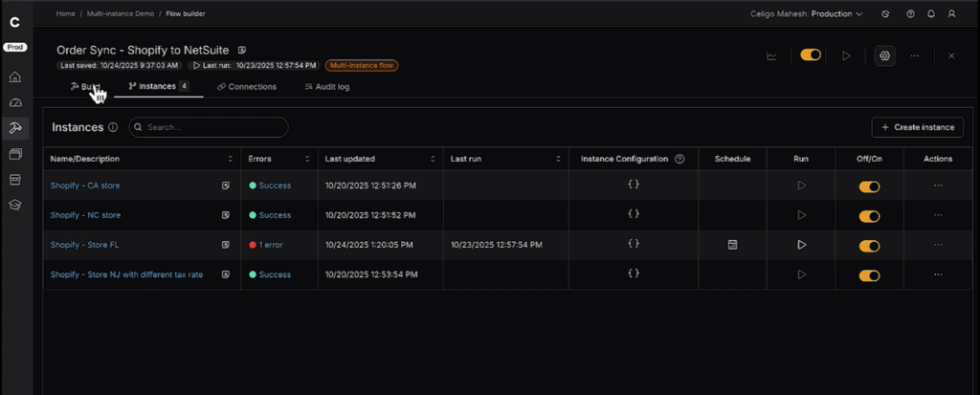The height and width of the screenshot is (395, 980).
Task: Click the help icon beside Instance Configuration
Action: (680, 159)
